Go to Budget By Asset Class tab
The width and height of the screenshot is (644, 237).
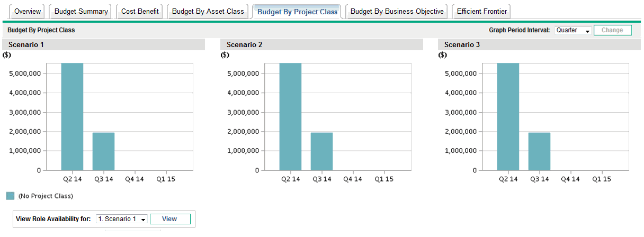pyautogui.click(x=208, y=11)
